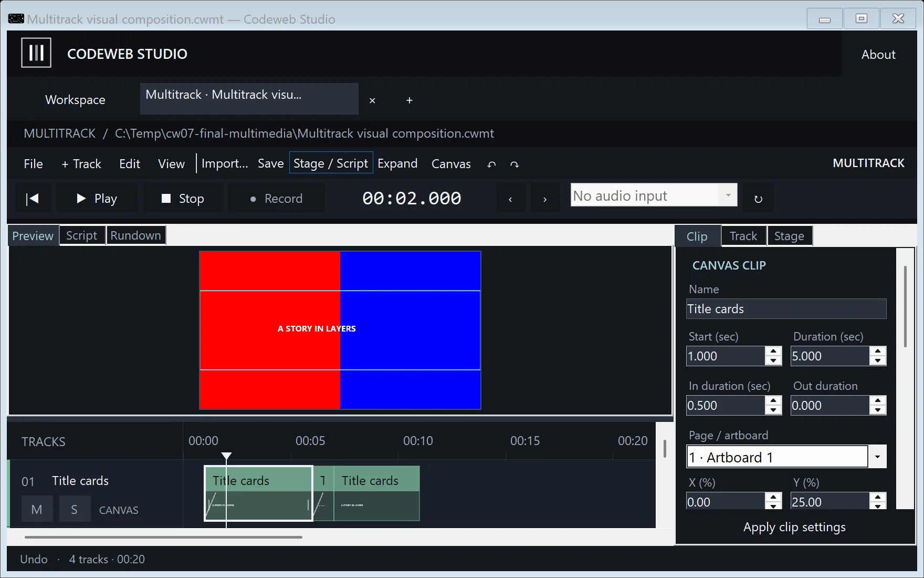Switch to the Script tab
Image resolution: width=924 pixels, height=578 pixels.
pos(82,235)
